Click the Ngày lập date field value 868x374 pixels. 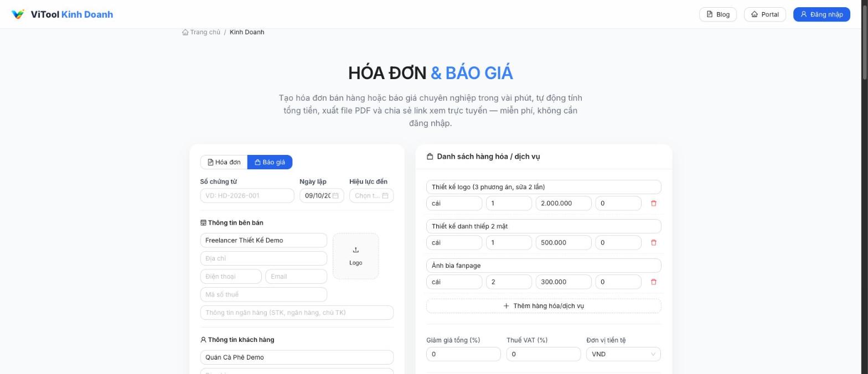(x=317, y=196)
